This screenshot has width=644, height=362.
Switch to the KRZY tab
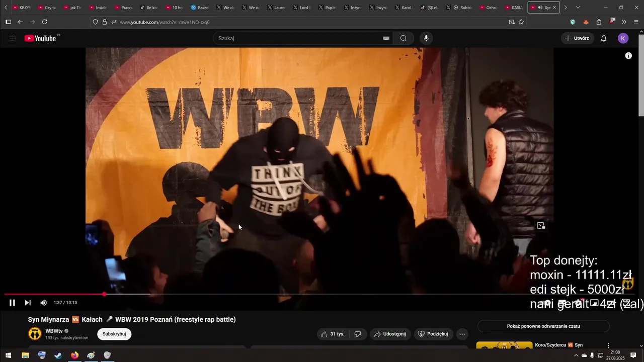point(22,8)
